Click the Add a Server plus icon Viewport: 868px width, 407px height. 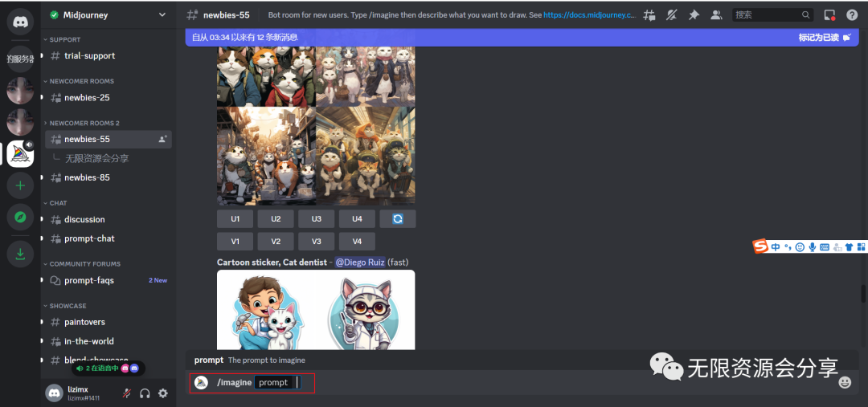20,185
